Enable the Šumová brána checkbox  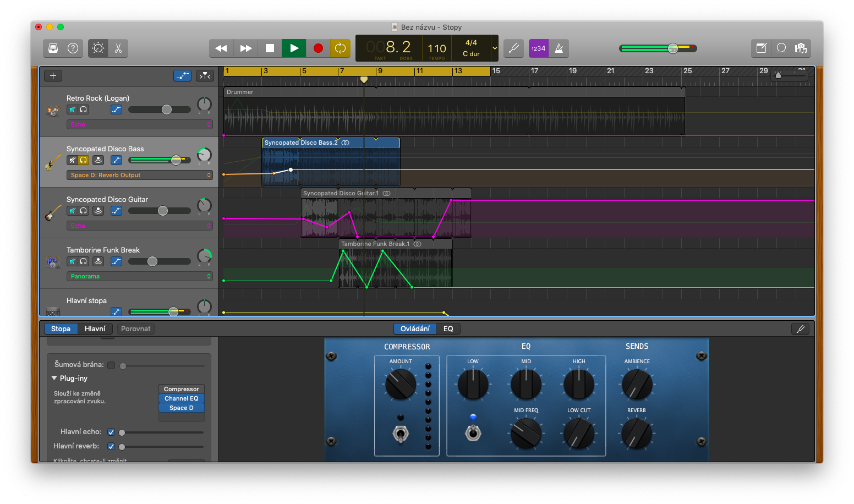coord(111,365)
